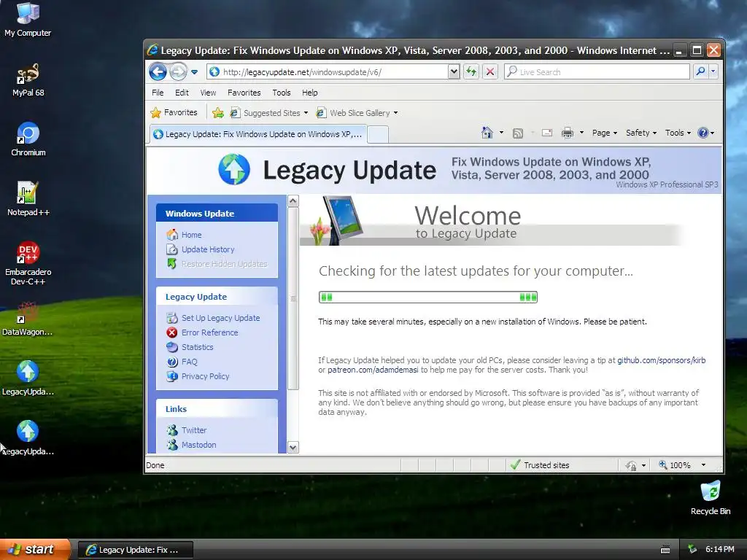Open Web Slice Gallery dropdown

click(x=357, y=113)
